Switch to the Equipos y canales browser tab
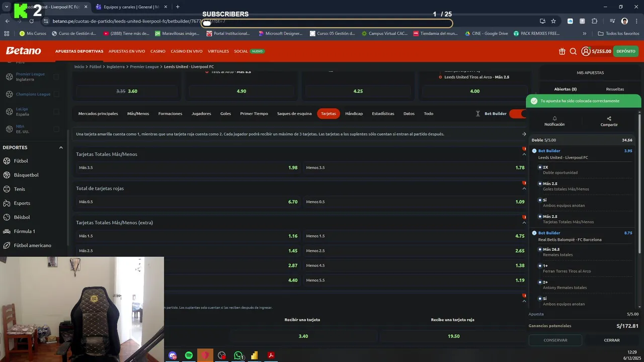This screenshot has width=644, height=362. pyautogui.click(x=131, y=7)
